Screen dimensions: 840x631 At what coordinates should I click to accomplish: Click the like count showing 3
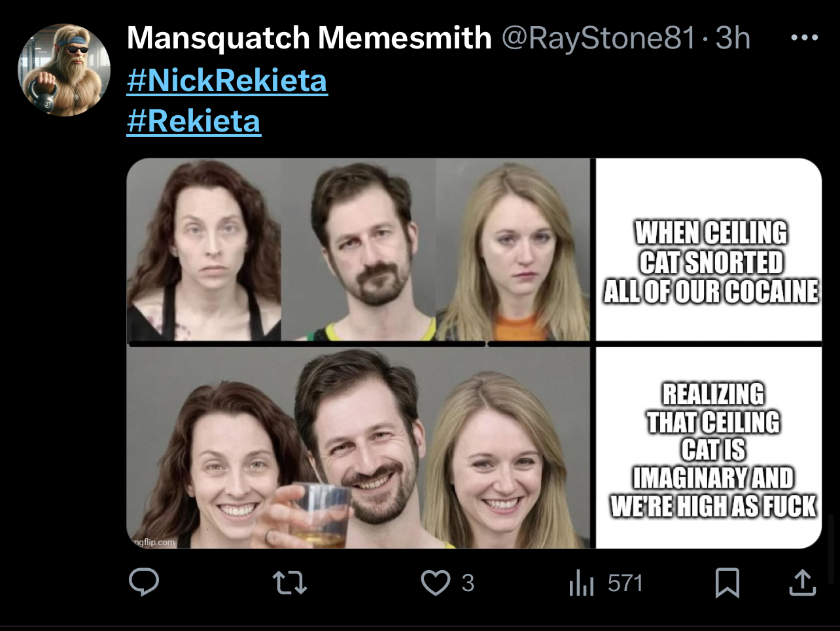468,583
